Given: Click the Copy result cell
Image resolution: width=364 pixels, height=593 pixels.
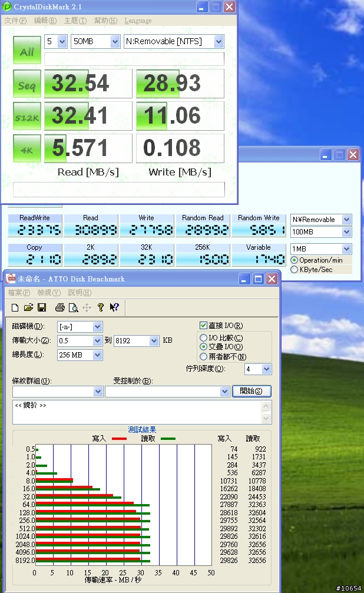Looking at the screenshot, I should coord(35,255).
